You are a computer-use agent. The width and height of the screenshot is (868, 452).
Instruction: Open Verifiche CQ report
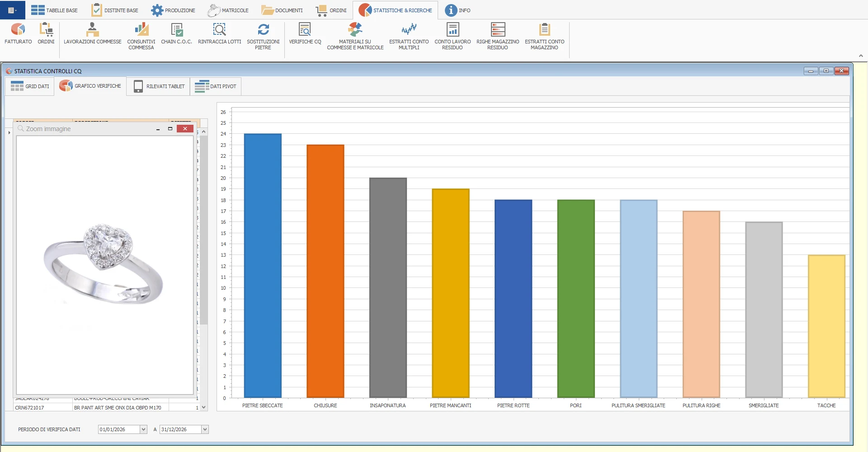[305, 34]
